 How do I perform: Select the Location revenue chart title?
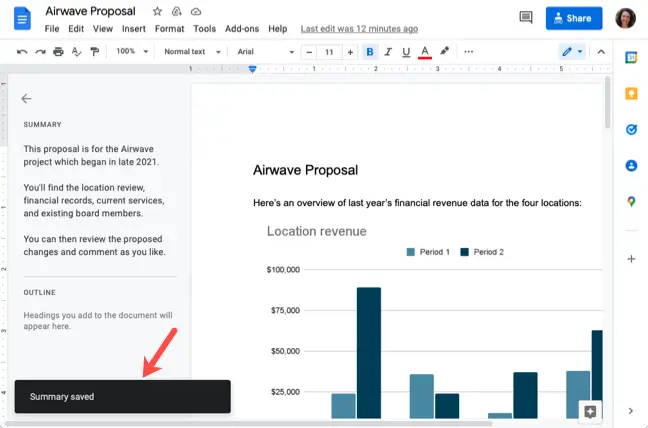pyautogui.click(x=317, y=231)
